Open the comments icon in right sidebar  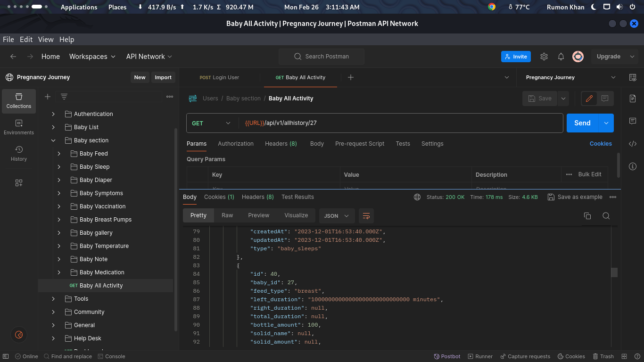(633, 121)
